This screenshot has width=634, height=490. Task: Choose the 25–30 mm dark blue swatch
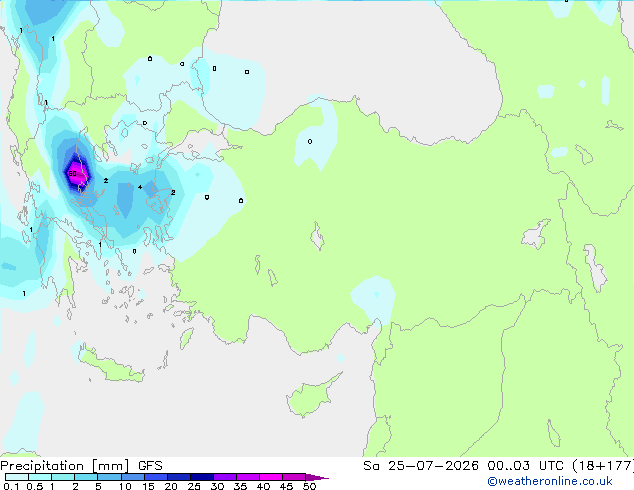[202, 477]
